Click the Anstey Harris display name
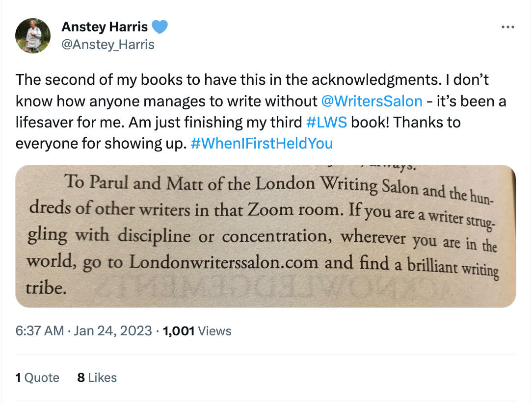The width and height of the screenshot is (532, 403). pyautogui.click(x=104, y=27)
